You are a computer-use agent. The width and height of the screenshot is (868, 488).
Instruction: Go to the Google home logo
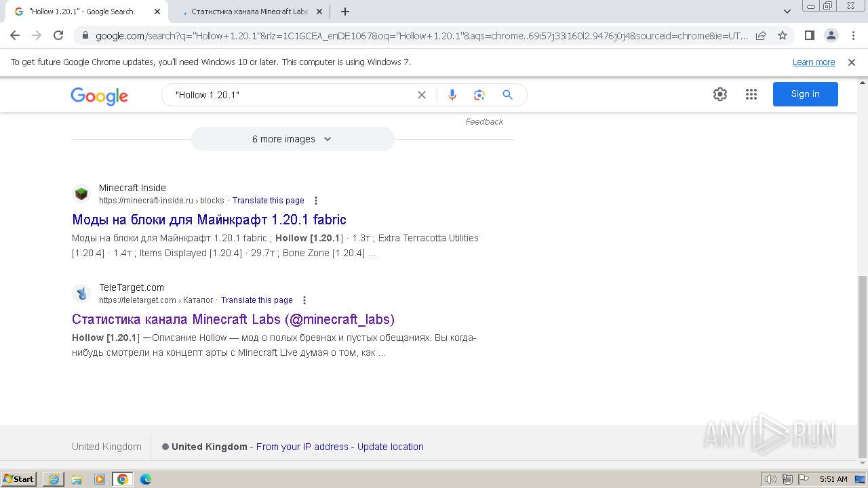[x=99, y=96]
